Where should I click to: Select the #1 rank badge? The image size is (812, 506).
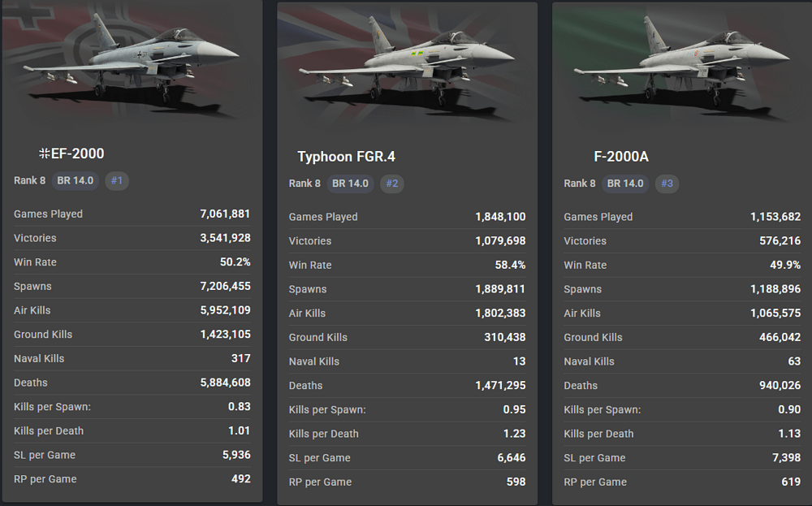coord(117,181)
